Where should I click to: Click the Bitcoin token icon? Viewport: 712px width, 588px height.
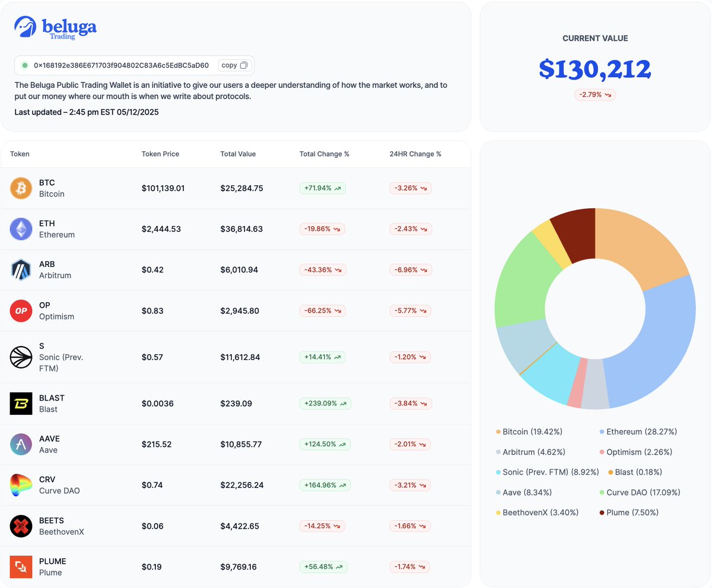coord(21,188)
